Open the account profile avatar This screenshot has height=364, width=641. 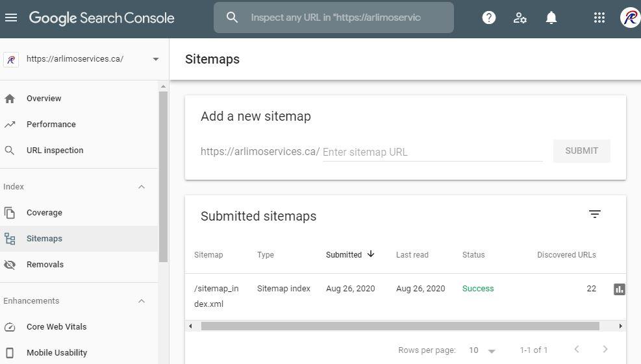coord(631,18)
